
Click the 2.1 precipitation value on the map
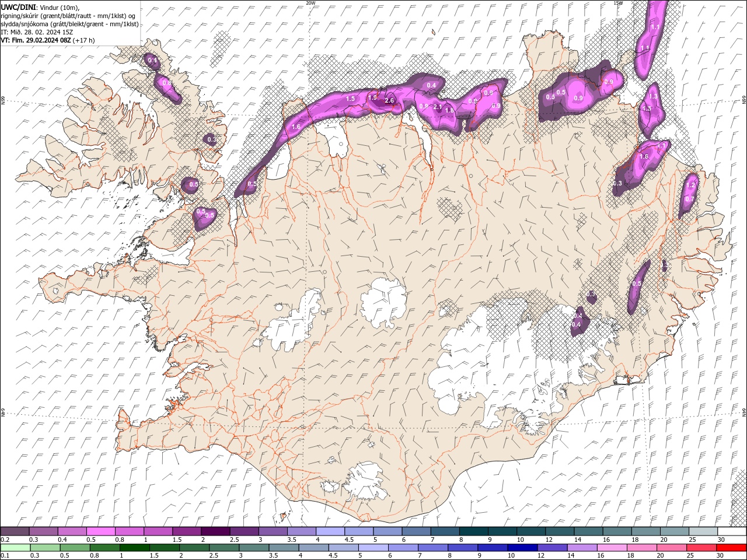(438, 107)
